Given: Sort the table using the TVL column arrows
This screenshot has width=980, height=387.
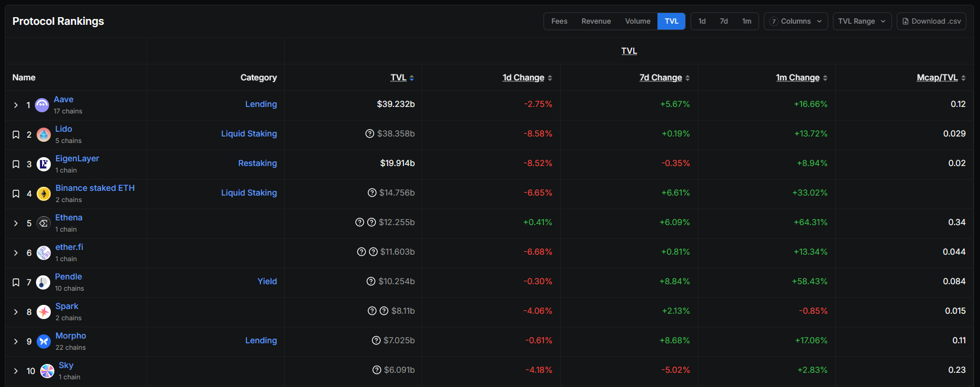Looking at the screenshot, I should [412, 78].
